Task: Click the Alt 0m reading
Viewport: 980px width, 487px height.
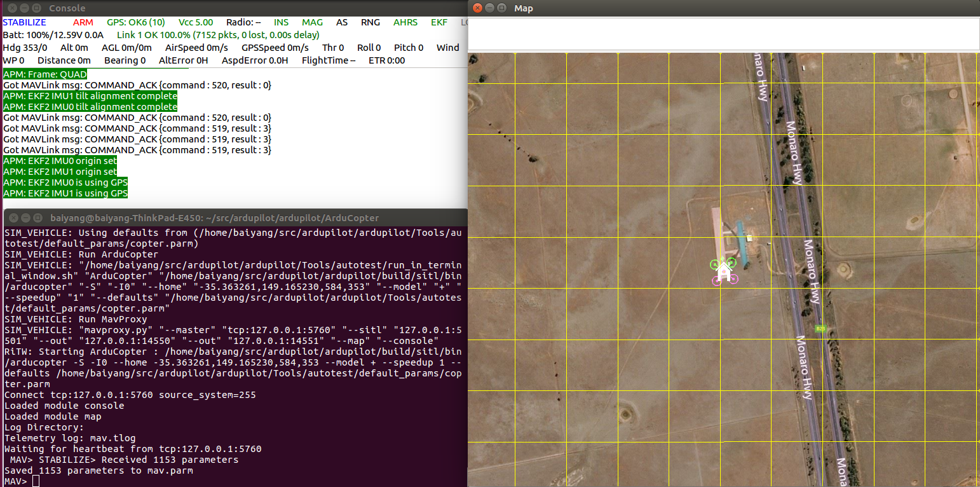Action: pyautogui.click(x=74, y=48)
